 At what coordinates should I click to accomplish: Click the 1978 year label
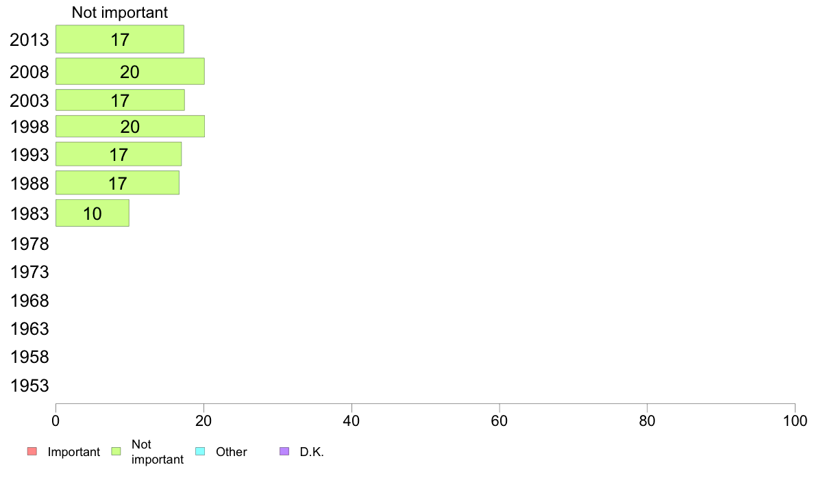pos(29,244)
